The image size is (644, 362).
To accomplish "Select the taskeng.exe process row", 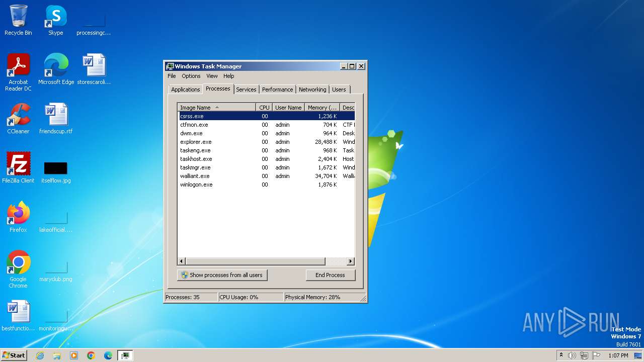I will pyautogui.click(x=266, y=150).
